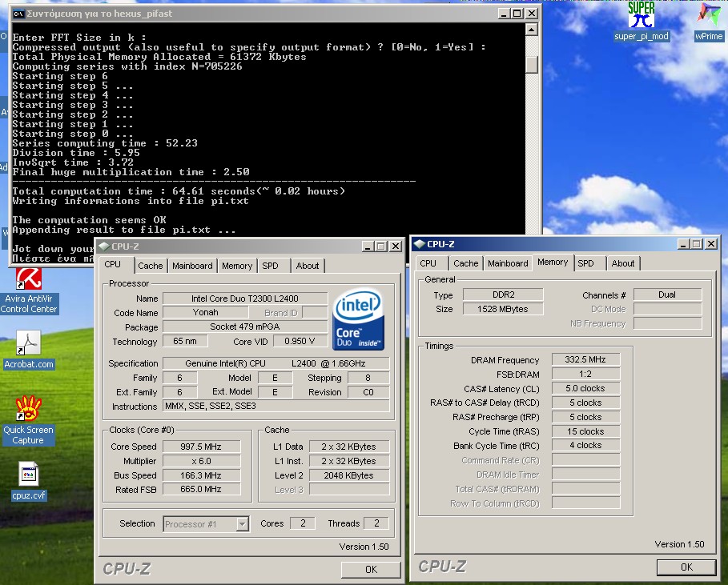
Task: Click Instructions field MMX, SSE, SSE2, SSE3
Action: (276, 406)
